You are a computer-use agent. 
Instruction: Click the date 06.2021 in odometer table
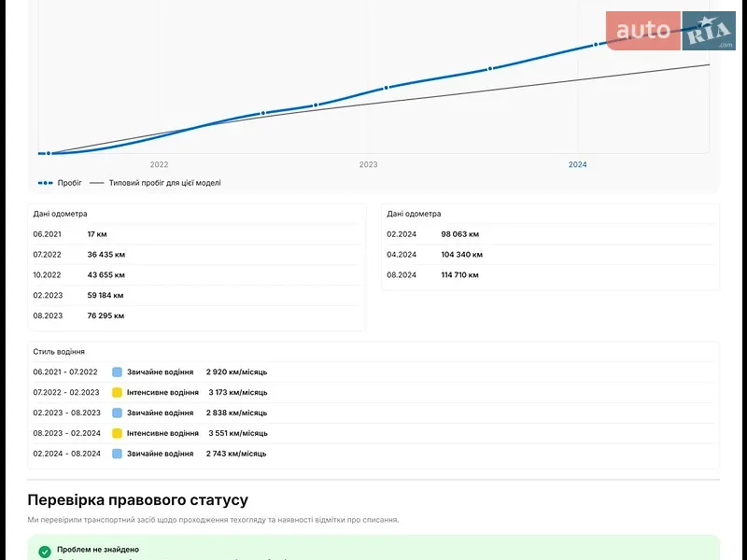(x=48, y=234)
